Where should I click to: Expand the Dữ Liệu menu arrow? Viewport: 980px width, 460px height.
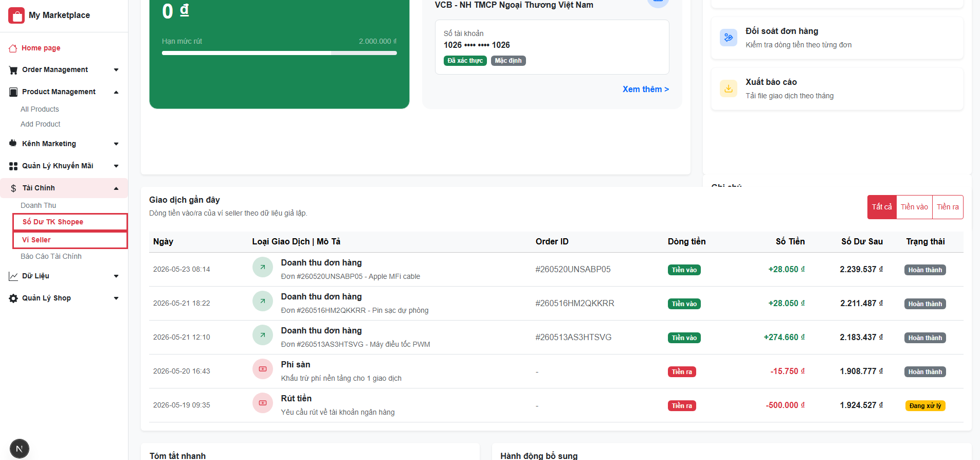116,276
